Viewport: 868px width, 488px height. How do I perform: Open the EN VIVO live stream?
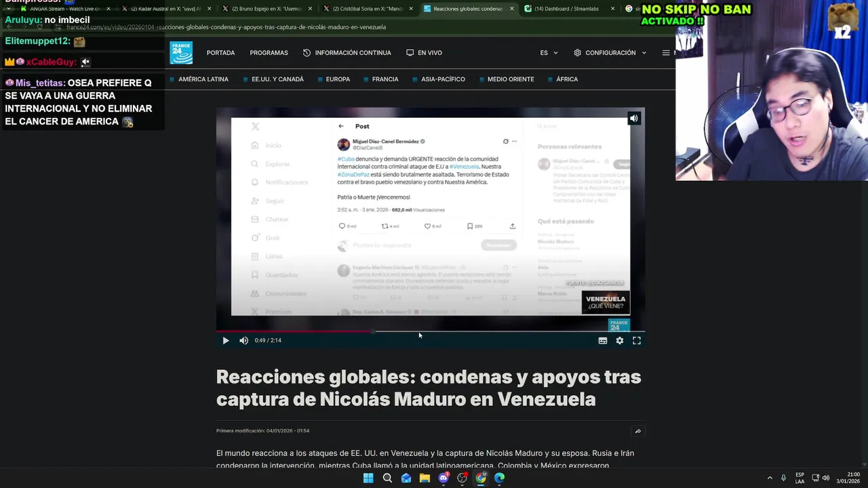tap(430, 53)
